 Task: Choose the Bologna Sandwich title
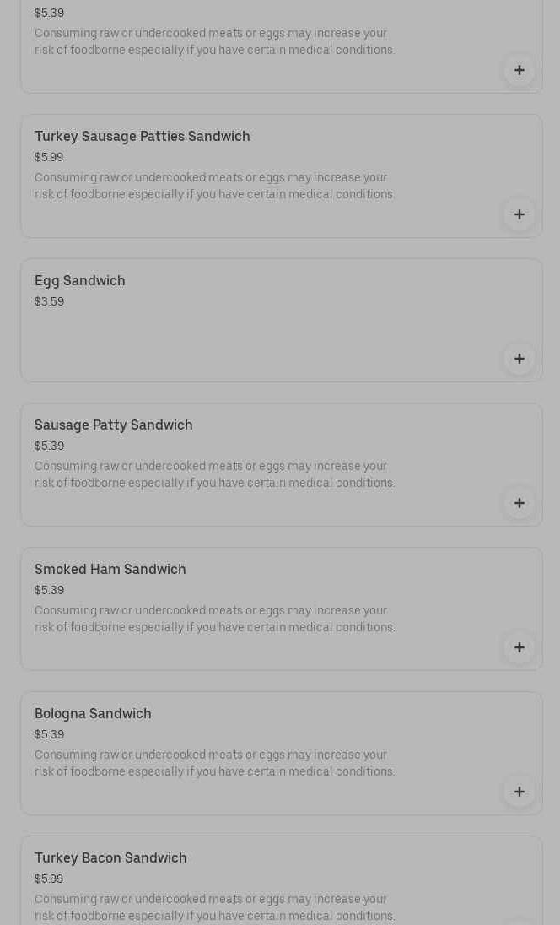coord(93,714)
